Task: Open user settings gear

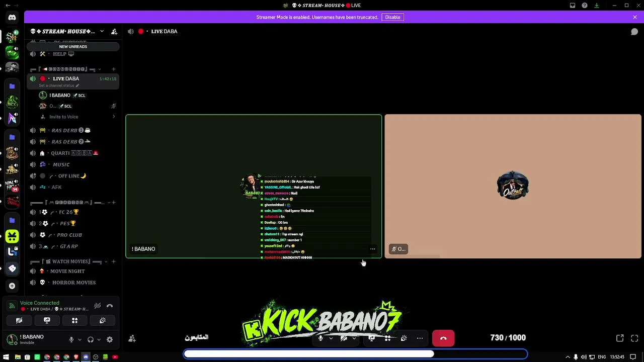Action: [x=110, y=339]
